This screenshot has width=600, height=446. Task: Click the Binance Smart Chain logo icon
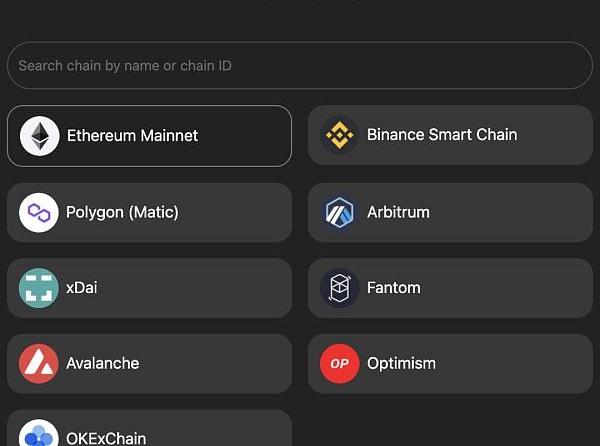(340, 135)
